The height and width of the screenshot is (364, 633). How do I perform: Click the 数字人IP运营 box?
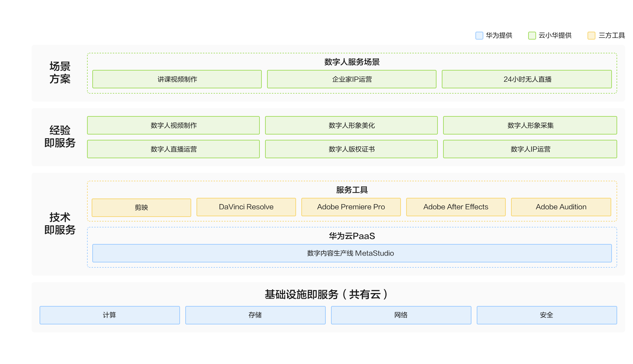coord(530,149)
